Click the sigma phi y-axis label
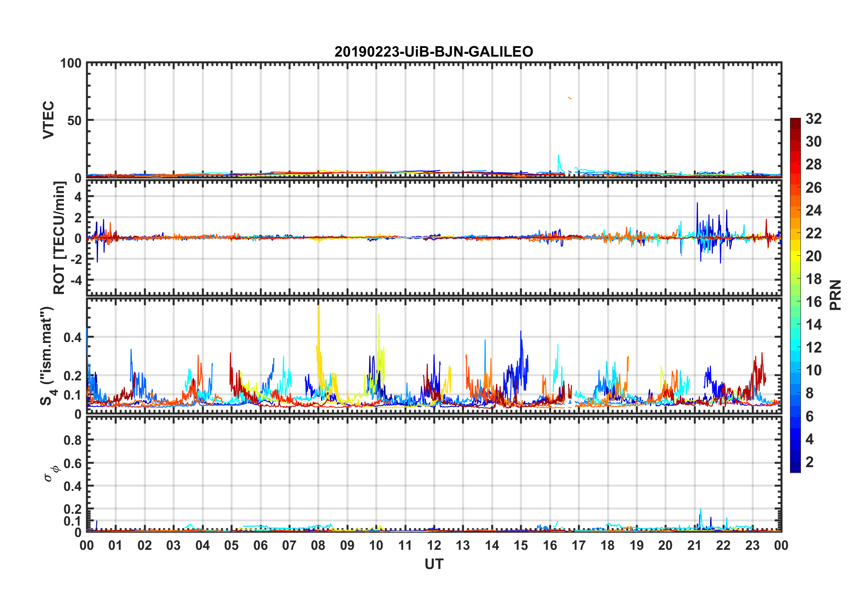This screenshot has height=590, width=868. click(51, 473)
